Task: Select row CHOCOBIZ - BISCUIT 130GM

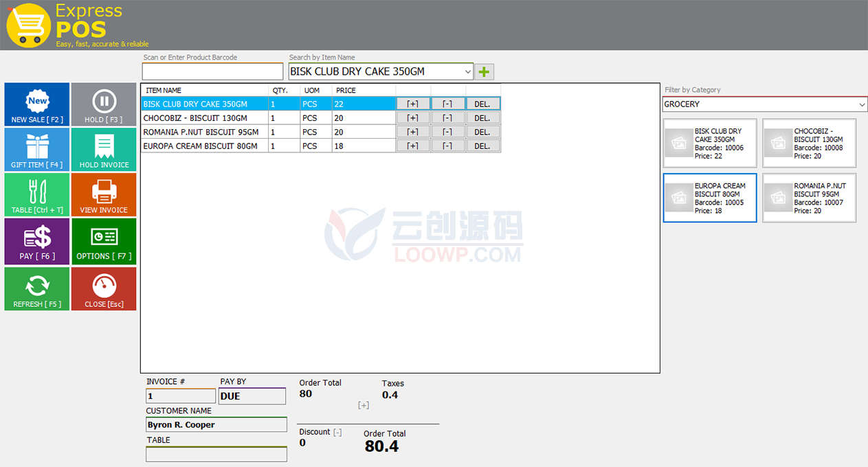Action: click(321, 118)
